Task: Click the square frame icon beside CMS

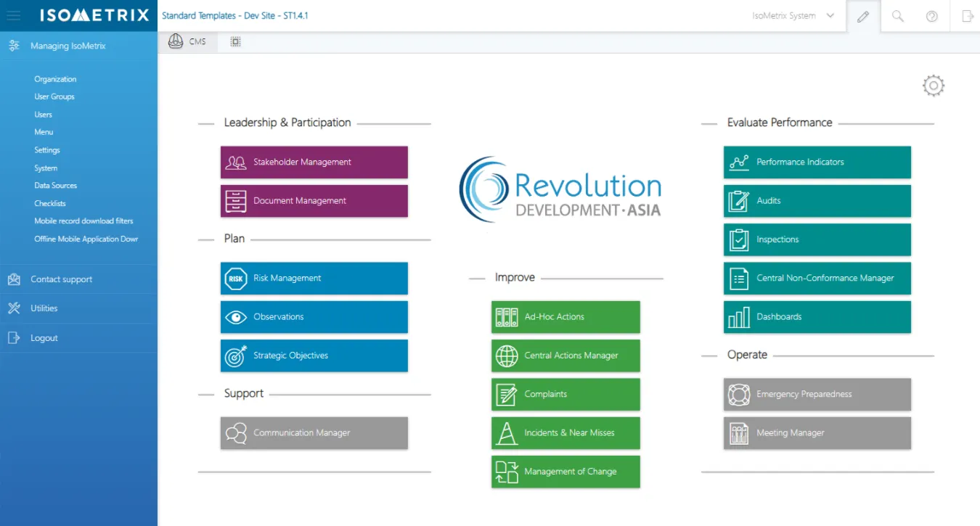Action: point(235,42)
